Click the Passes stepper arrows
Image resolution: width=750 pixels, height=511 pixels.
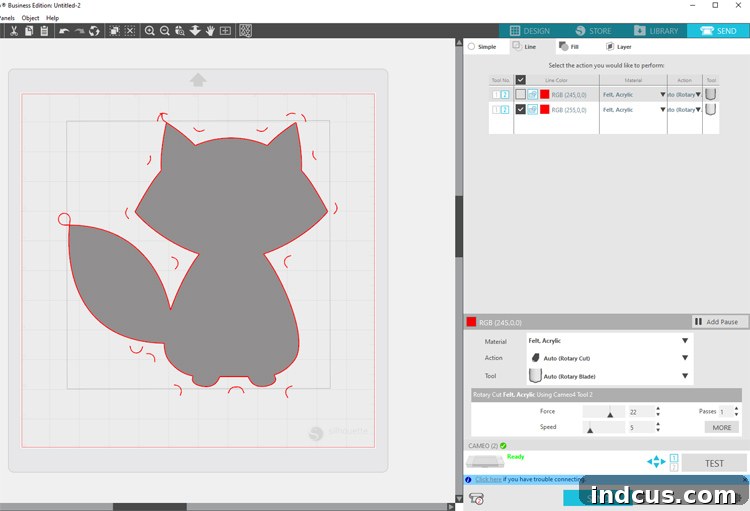coord(736,411)
